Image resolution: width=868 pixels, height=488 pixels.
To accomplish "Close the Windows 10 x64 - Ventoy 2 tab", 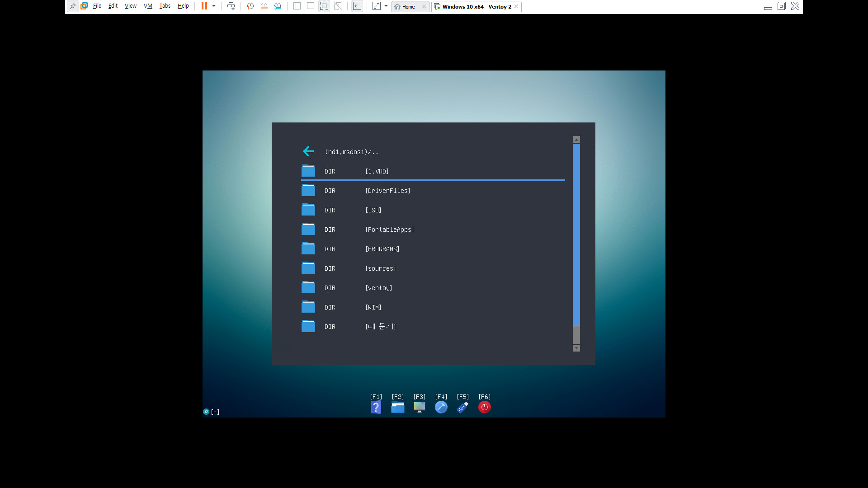I will point(516,7).
